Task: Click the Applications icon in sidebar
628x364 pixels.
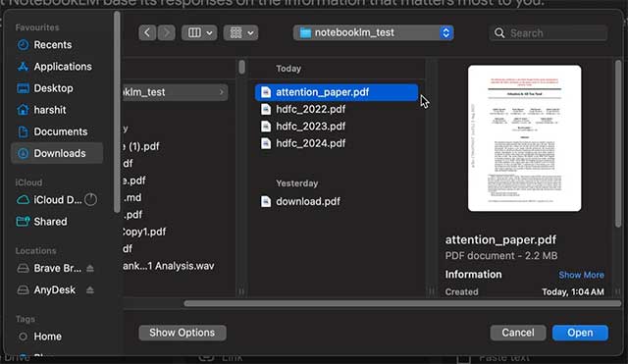Action: point(24,67)
